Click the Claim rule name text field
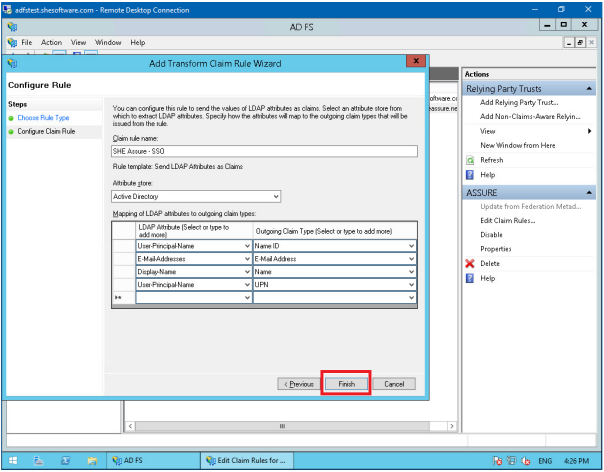The height and width of the screenshot is (472, 604). click(196, 152)
